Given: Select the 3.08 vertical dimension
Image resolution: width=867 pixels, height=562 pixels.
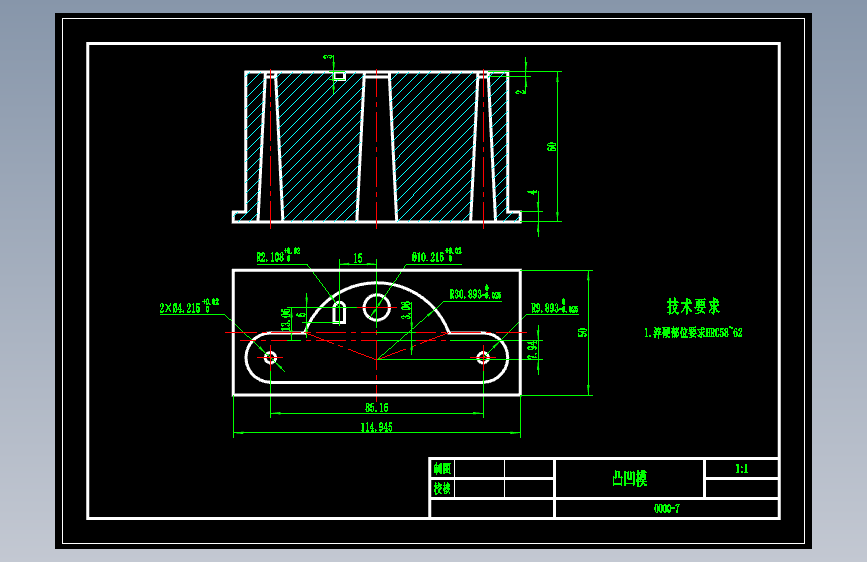Looking at the screenshot, I should click(406, 310).
